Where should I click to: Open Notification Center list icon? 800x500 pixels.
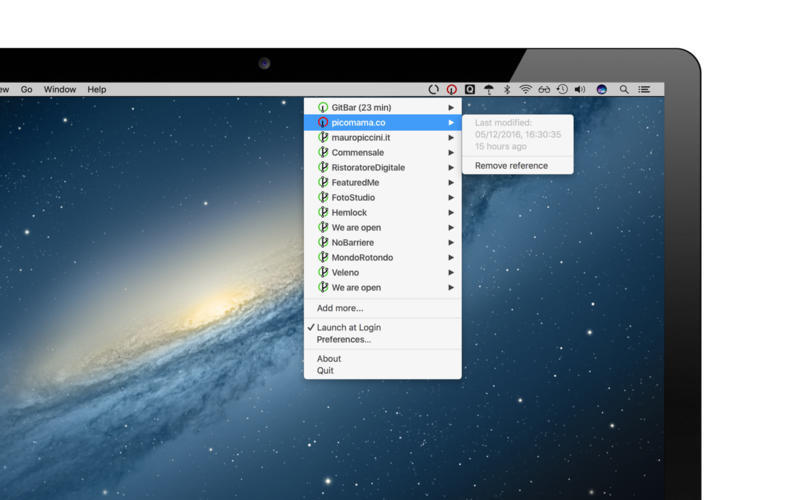pyautogui.click(x=645, y=90)
